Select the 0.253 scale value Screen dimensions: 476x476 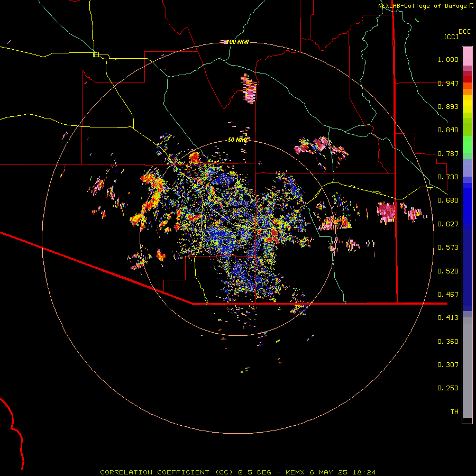[448, 388]
